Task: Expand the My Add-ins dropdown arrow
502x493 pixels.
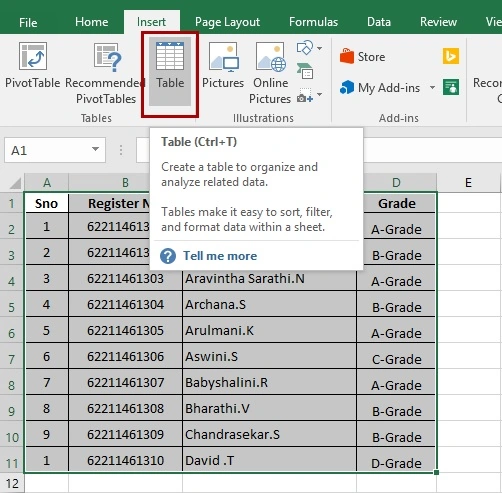Action: [432, 88]
